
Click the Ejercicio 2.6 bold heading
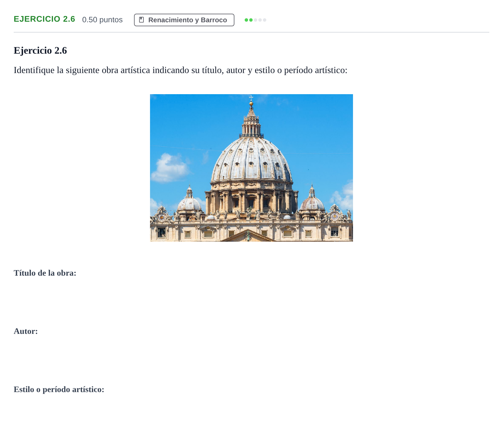40,51
